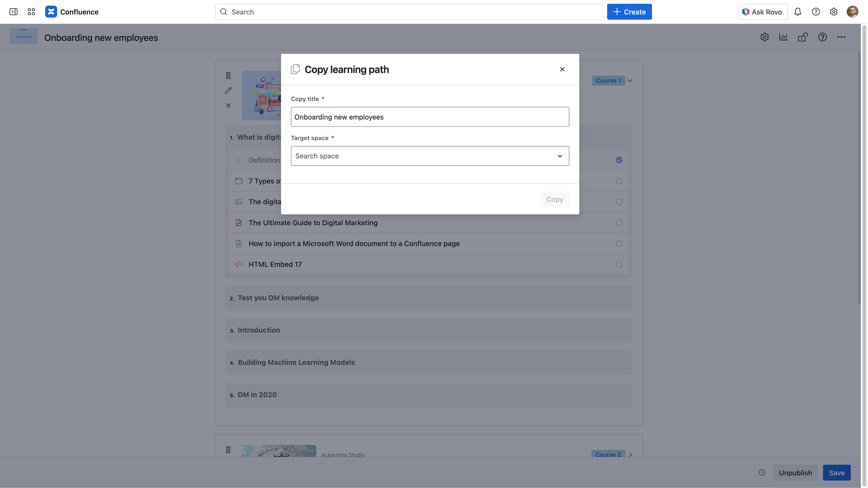The height and width of the screenshot is (488, 868).
Task: Open the more actions ellipsis menu
Action: click(841, 37)
